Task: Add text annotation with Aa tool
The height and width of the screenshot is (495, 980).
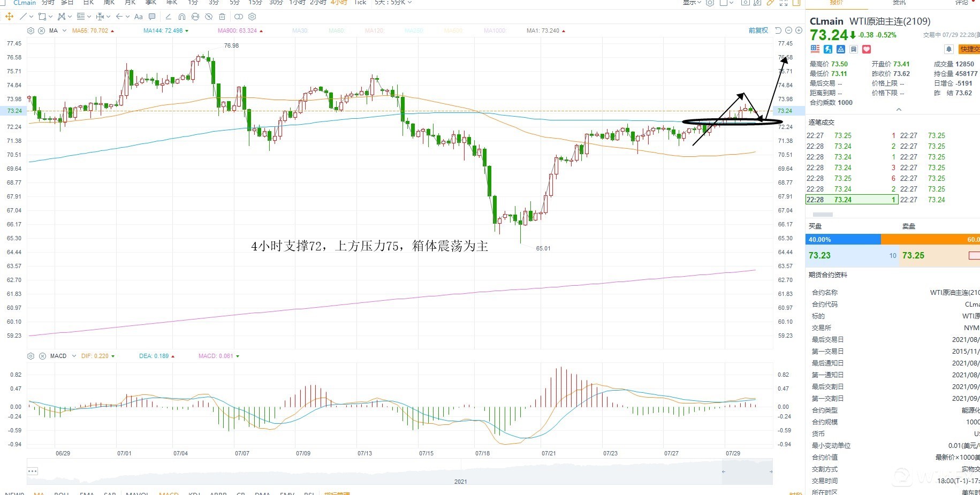Action: pyautogui.click(x=139, y=17)
